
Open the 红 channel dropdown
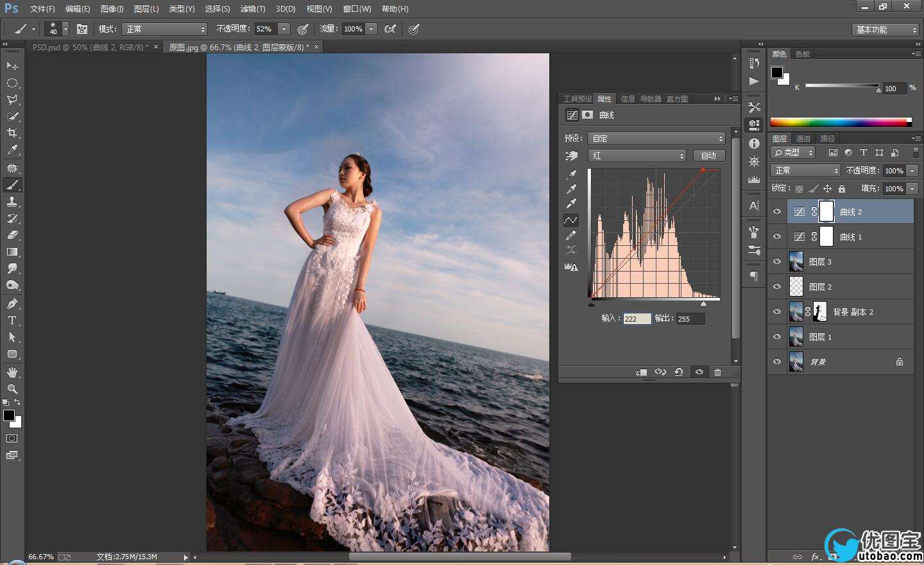[x=637, y=155]
